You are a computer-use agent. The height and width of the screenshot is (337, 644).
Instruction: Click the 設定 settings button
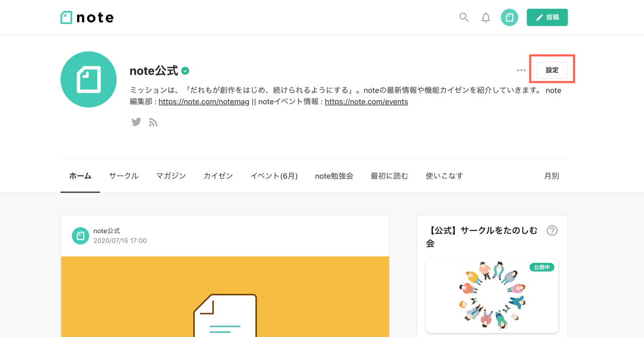pos(552,70)
